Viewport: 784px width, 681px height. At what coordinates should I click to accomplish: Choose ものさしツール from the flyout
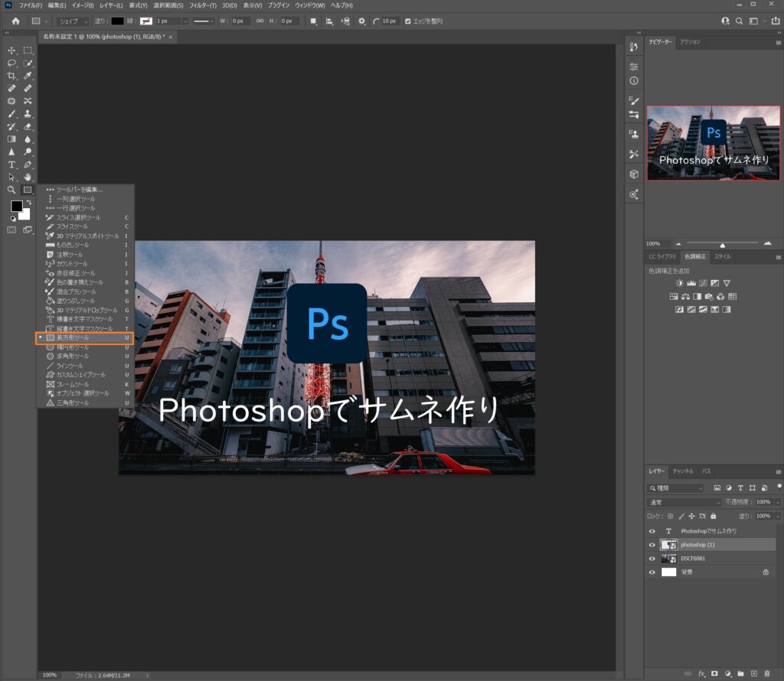coord(85,245)
